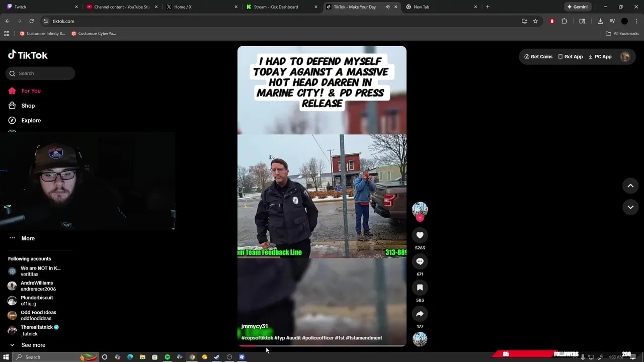Open the comments with the speech bubble icon
644x362 pixels.
pos(420,261)
